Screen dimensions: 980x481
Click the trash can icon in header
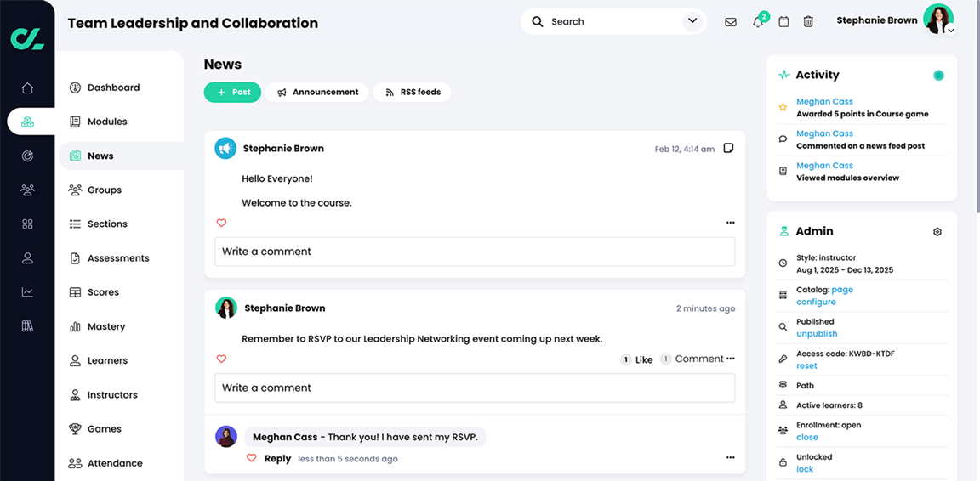[x=808, y=22]
